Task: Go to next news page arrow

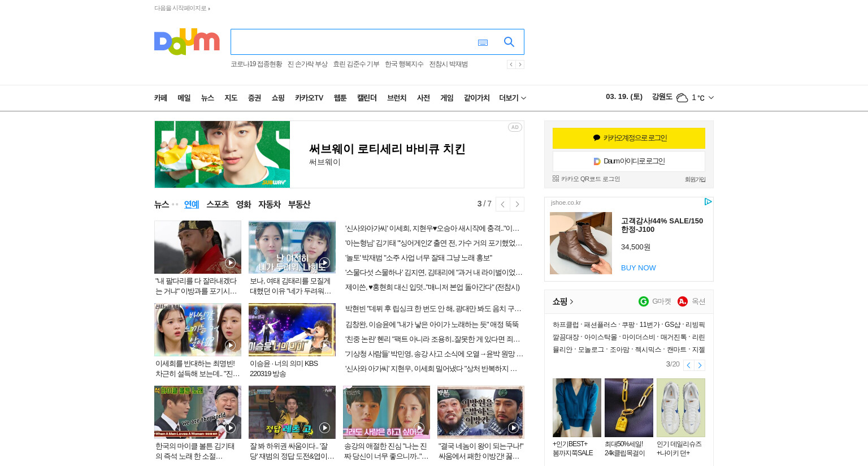Action: pyautogui.click(x=517, y=204)
